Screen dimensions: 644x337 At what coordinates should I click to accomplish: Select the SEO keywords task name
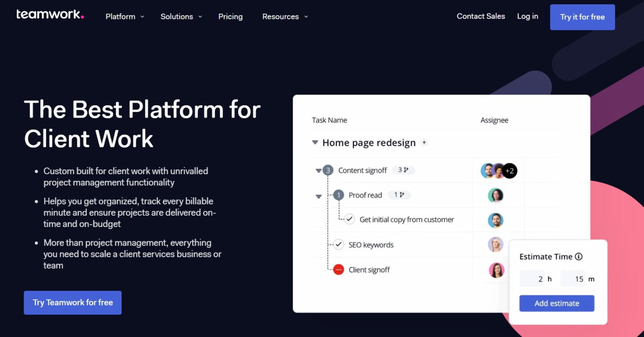point(371,245)
